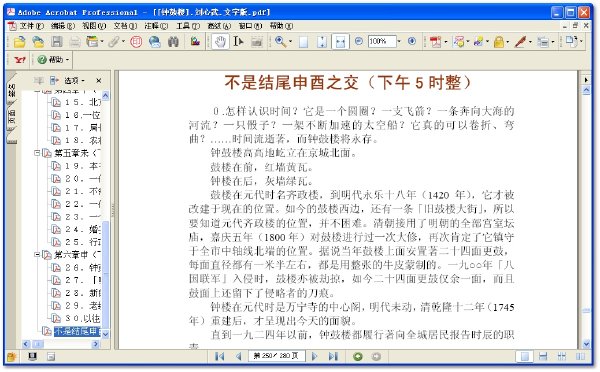Image resolution: width=600 pixels, height=372 pixels.
Task: Click the Attach file paperclip icon
Action: pos(113,41)
